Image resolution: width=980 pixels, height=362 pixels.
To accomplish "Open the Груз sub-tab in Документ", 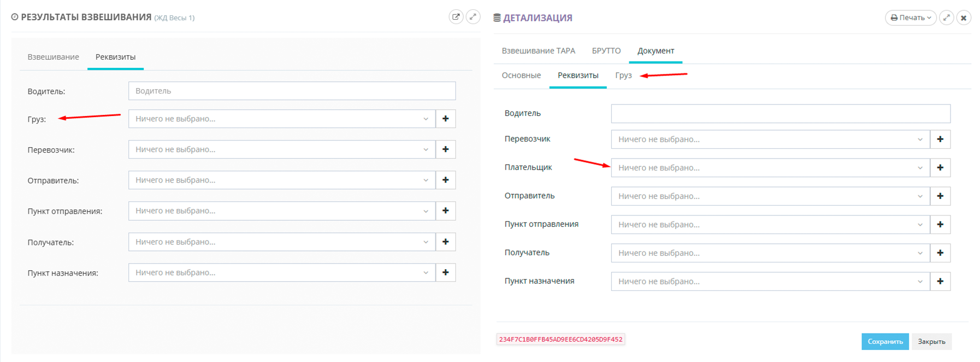I will click(623, 75).
